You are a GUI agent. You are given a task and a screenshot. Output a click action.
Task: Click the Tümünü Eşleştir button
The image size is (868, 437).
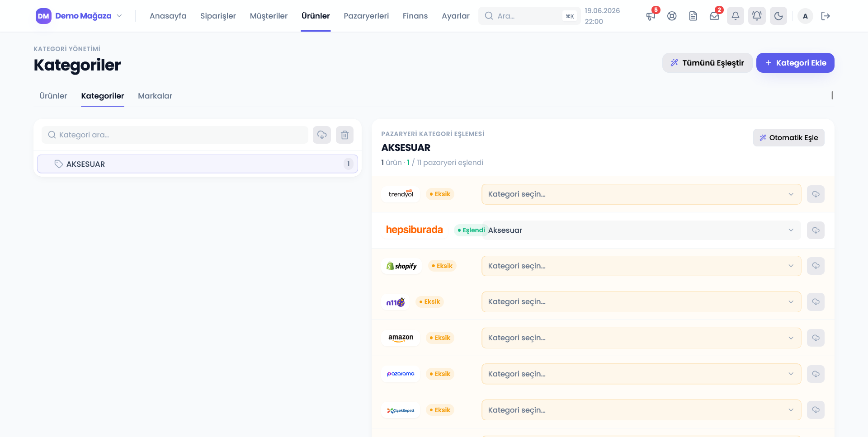[x=707, y=63]
